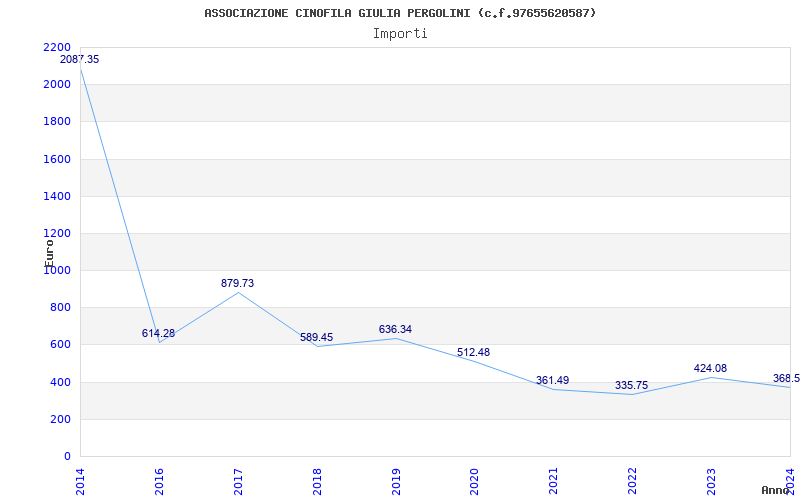Click the 2024 x-axis label
The height and width of the screenshot is (500, 800).
[790, 482]
